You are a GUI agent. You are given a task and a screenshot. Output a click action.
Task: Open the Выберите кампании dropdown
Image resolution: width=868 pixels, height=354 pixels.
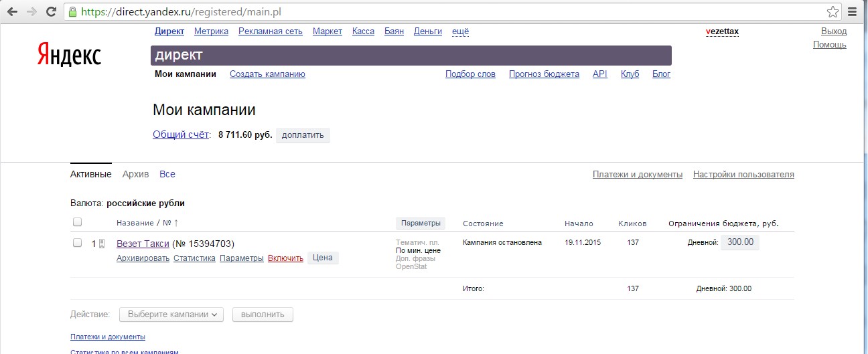point(171,315)
